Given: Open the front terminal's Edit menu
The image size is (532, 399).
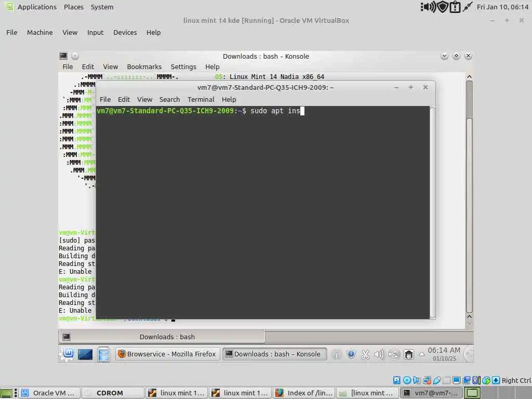Looking at the screenshot, I should click(124, 99).
